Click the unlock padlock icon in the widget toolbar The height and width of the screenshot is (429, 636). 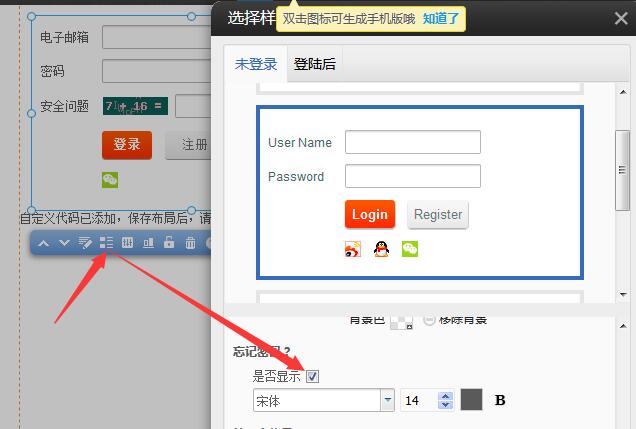(x=169, y=243)
